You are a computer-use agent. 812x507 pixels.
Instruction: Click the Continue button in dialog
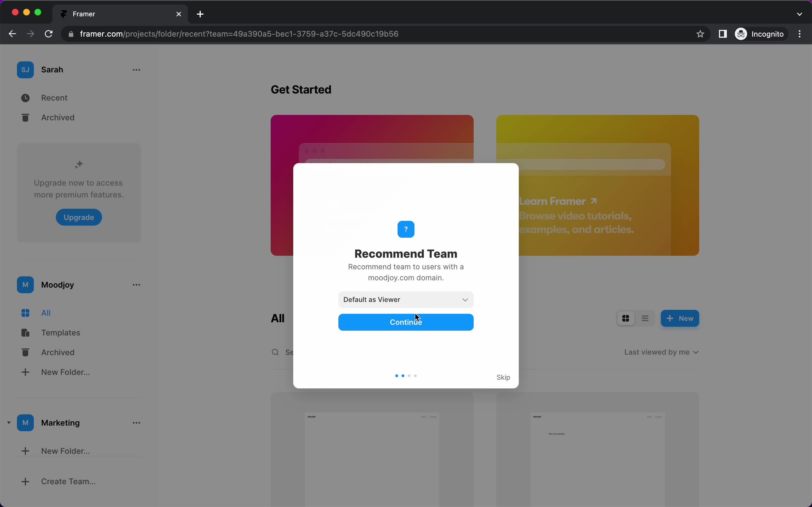coord(406,322)
